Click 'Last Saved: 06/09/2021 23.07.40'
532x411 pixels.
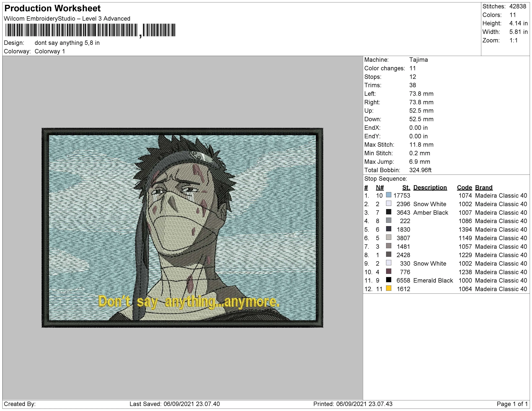[174, 404]
